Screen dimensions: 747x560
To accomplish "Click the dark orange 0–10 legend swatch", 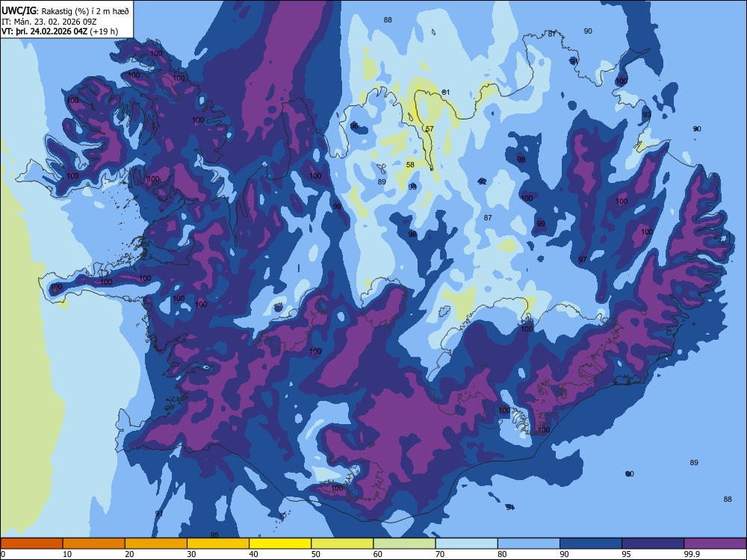I will point(31,544).
